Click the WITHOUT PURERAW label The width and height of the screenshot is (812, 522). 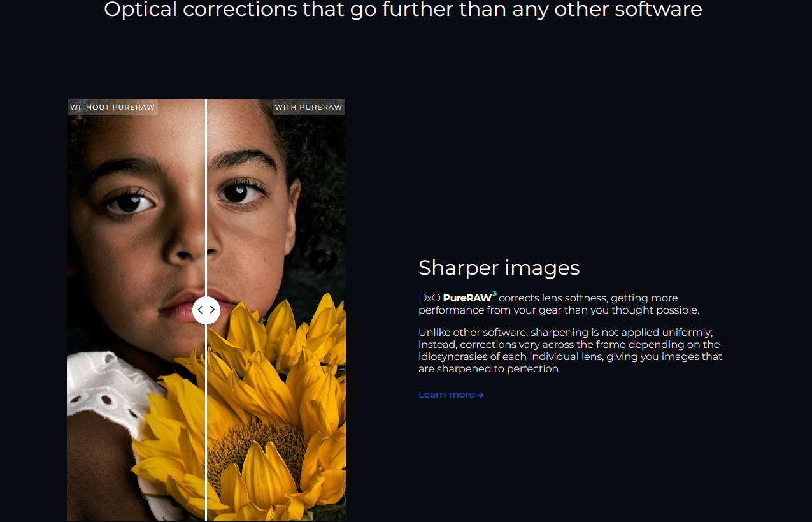112,107
